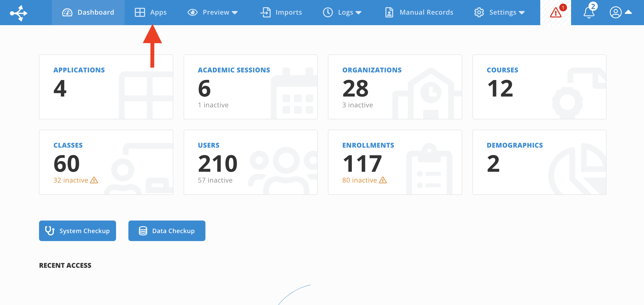Viewport: 644px width, 305px height.
Task: Click the '32 inactive' classes text
Action: 71,180
